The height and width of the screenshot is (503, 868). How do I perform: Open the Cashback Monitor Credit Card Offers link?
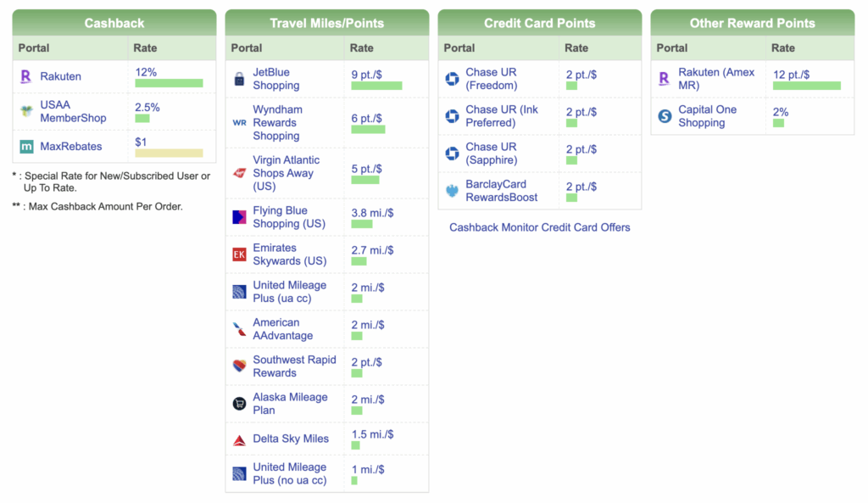pos(539,227)
